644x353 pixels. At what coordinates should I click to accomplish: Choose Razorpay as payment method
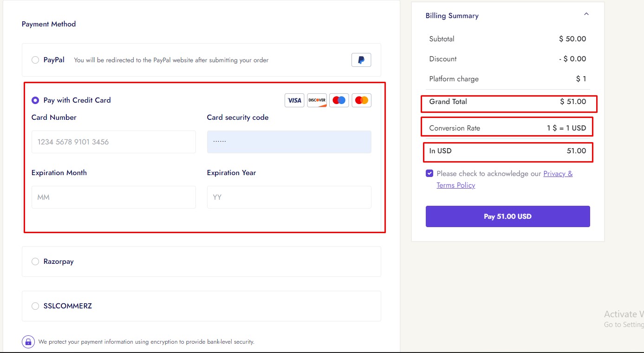point(35,261)
